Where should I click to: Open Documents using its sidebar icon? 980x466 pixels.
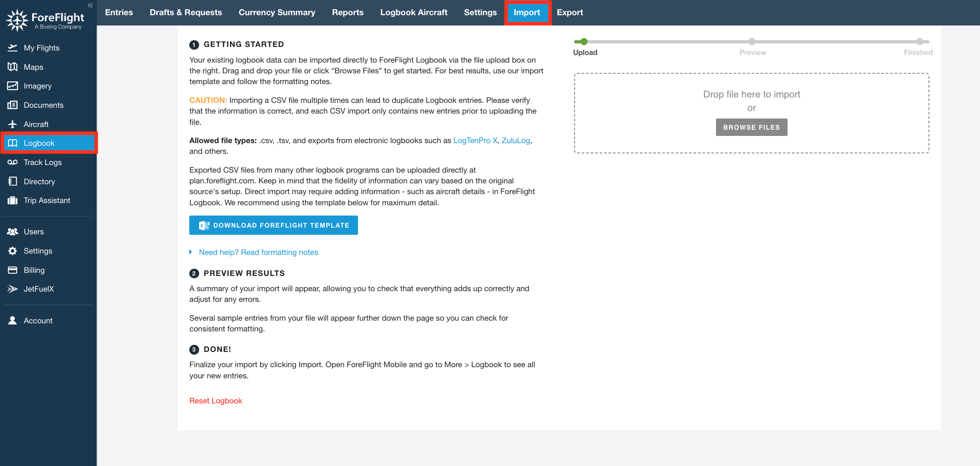pos(13,105)
